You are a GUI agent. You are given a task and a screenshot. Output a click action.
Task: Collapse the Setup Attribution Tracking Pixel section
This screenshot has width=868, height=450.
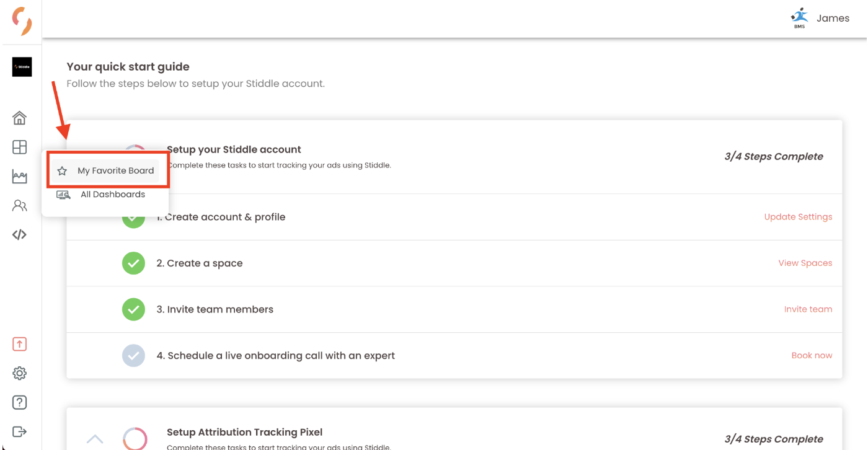pos(95,439)
